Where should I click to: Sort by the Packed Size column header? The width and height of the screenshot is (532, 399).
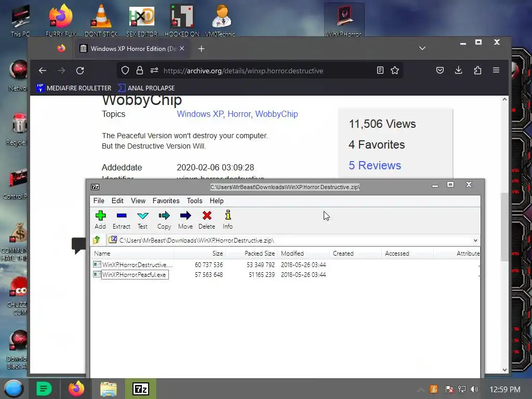click(x=252, y=254)
